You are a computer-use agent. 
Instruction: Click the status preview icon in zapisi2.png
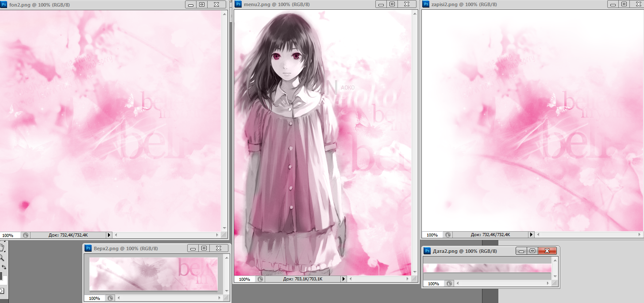(448, 235)
